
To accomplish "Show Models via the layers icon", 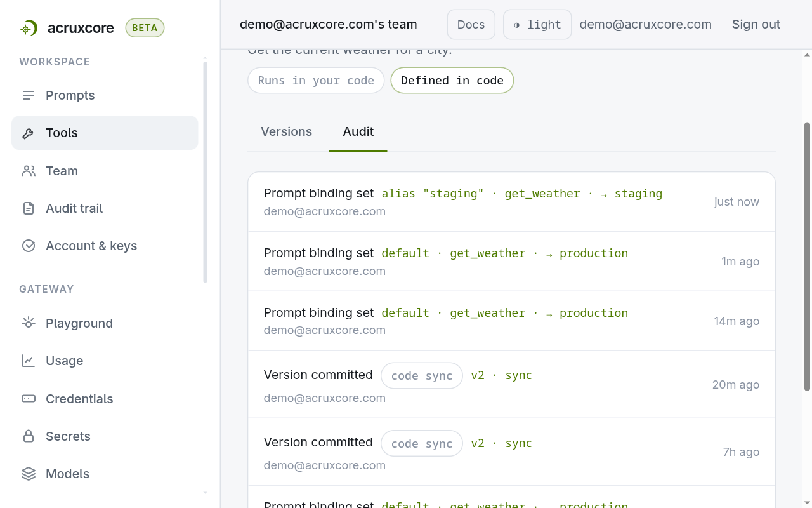I will coord(29,474).
